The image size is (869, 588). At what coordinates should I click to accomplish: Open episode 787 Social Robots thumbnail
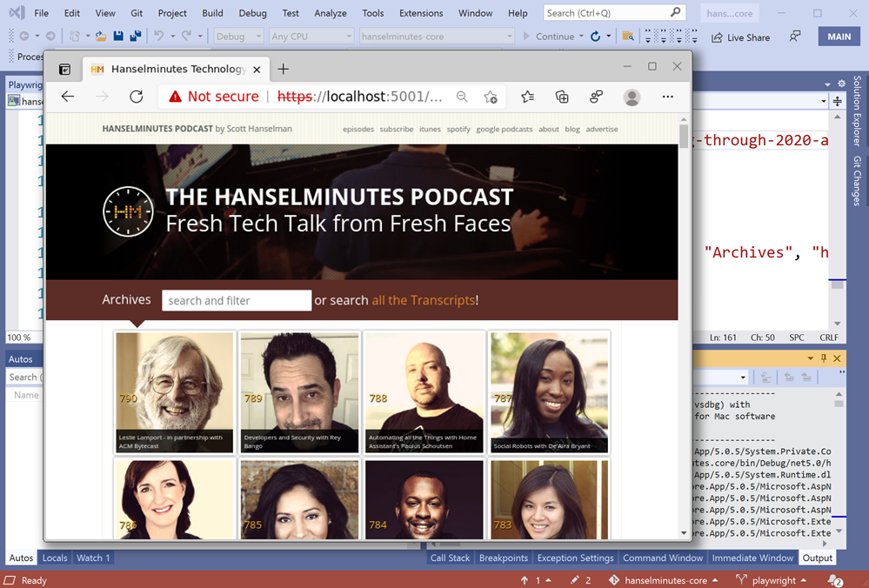(x=549, y=391)
